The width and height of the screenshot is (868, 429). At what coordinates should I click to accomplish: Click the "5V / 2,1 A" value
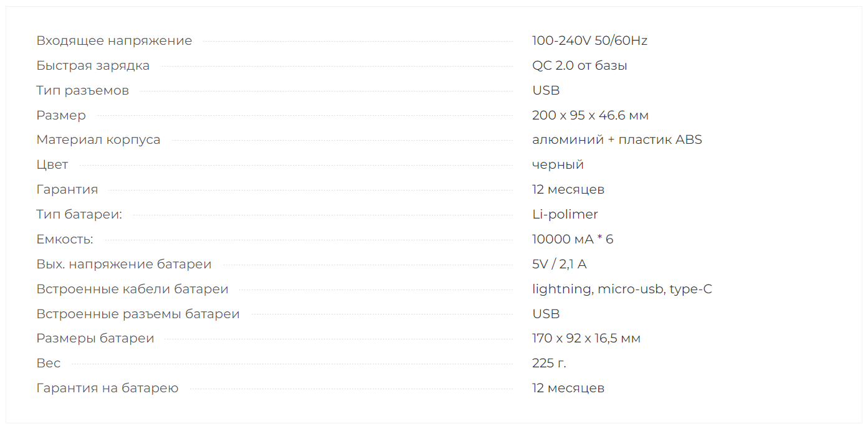click(x=559, y=265)
